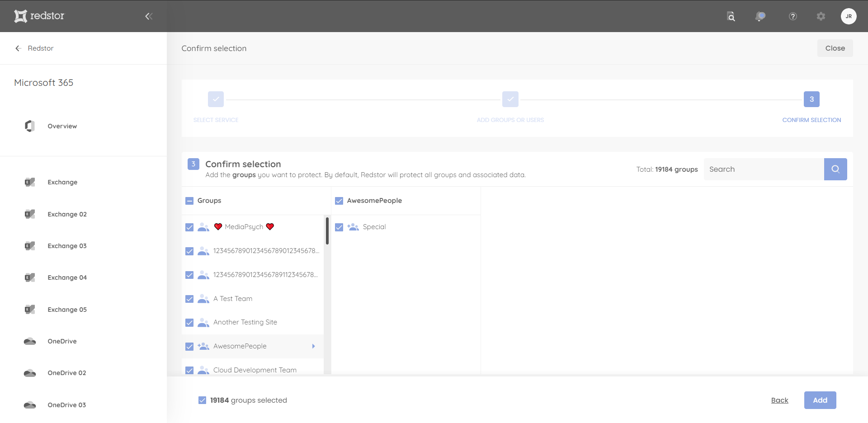Go back to Redstor link

click(41, 48)
